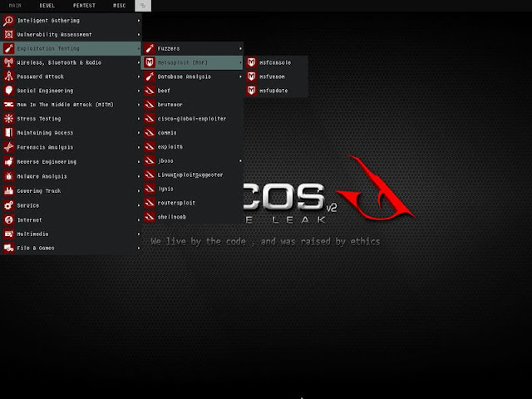Click the Vulnerability Assessment icon
The width and height of the screenshot is (532, 399).
(9, 34)
